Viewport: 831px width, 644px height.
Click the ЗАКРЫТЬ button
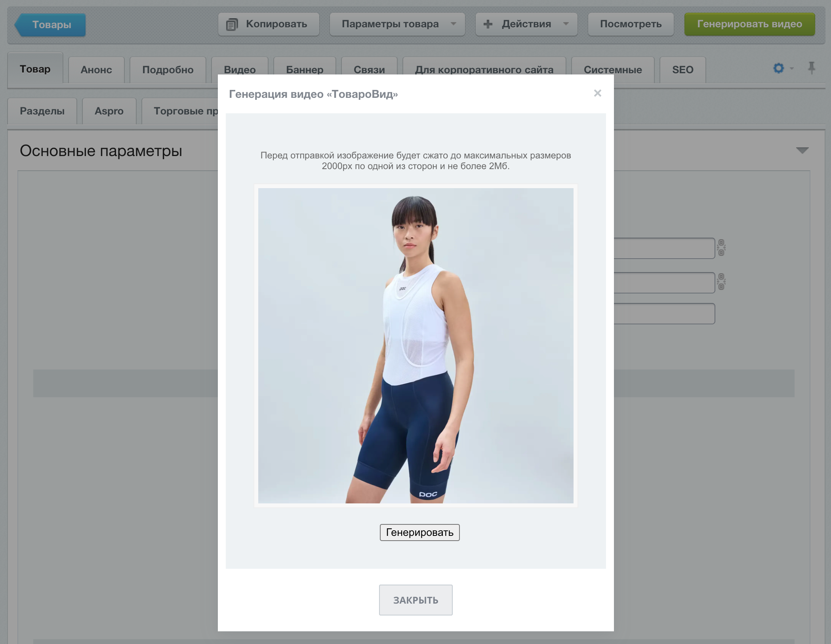coord(415,600)
